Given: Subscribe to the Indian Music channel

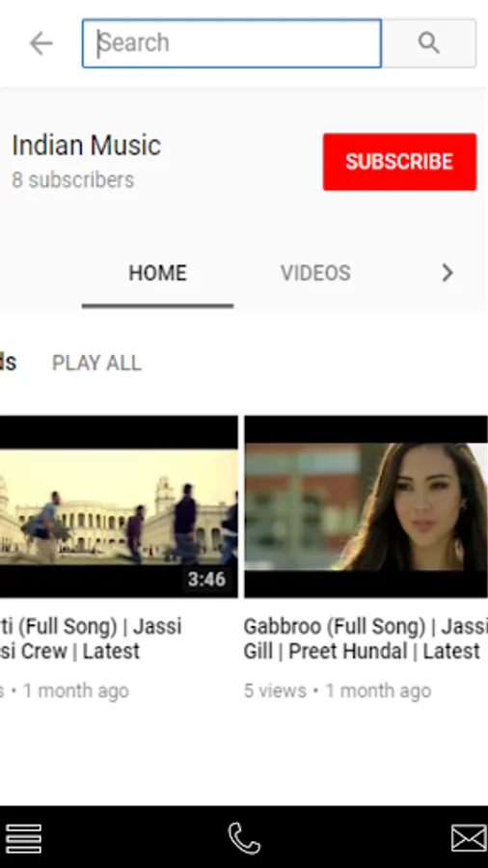Looking at the screenshot, I should 399,162.
